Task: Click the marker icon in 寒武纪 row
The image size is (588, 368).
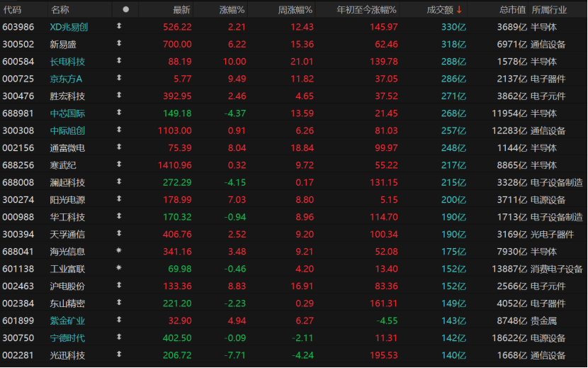Action: pos(119,164)
